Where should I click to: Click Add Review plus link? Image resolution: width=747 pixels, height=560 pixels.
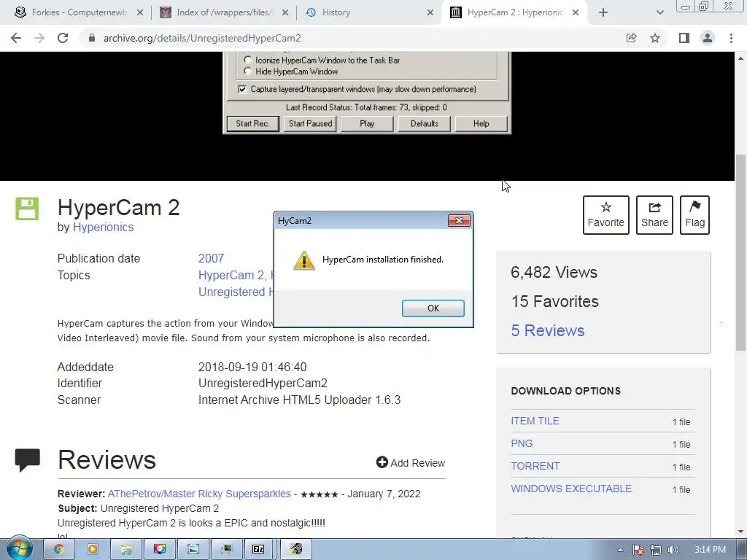(410, 462)
